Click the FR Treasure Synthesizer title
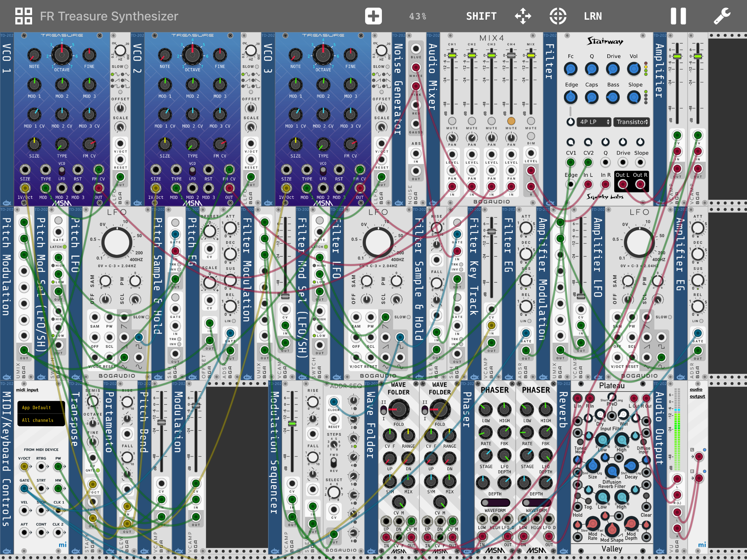The width and height of the screenshot is (747, 560). [x=109, y=16]
